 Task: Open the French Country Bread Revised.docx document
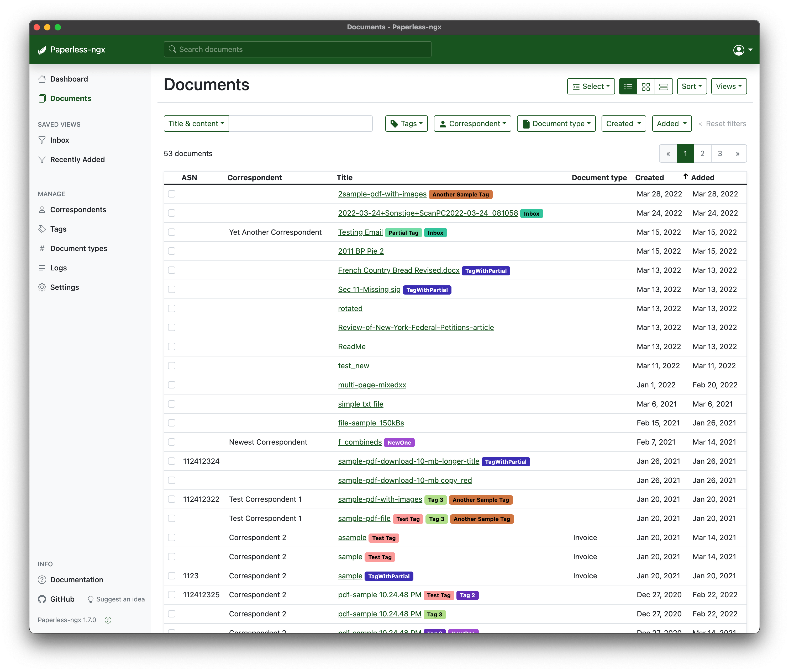pos(398,270)
